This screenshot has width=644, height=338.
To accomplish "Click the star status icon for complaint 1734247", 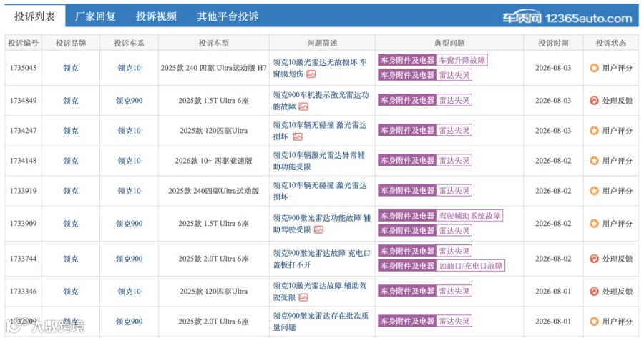I will (594, 131).
